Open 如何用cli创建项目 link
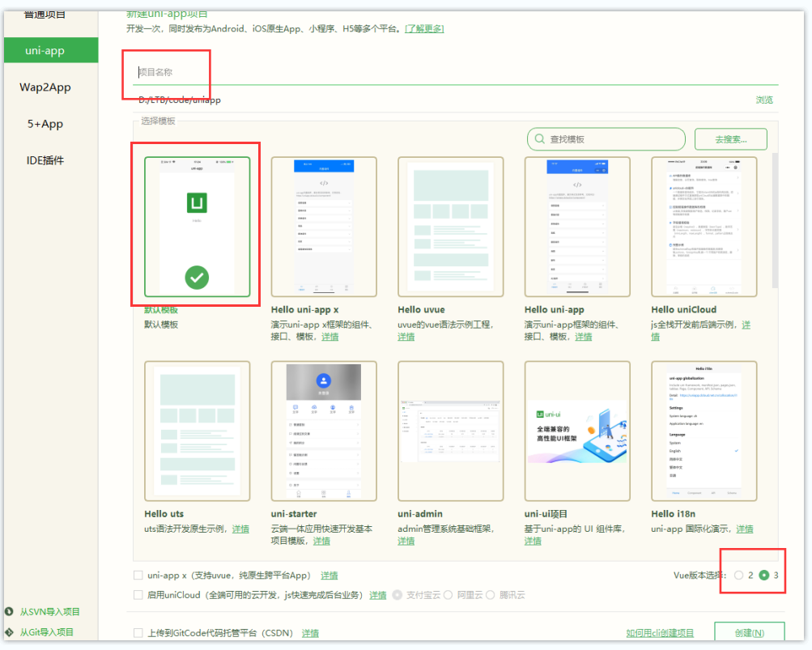812x650 pixels. point(660,633)
